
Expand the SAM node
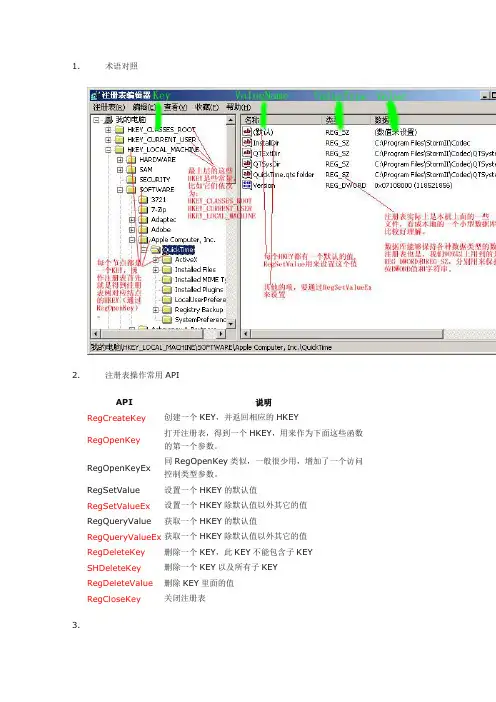point(120,170)
